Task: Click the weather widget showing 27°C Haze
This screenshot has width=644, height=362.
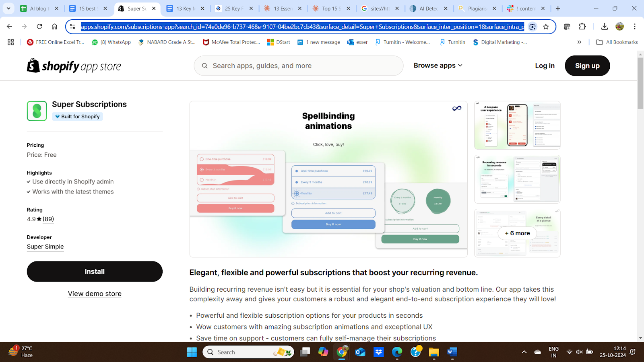Action: click(21, 352)
